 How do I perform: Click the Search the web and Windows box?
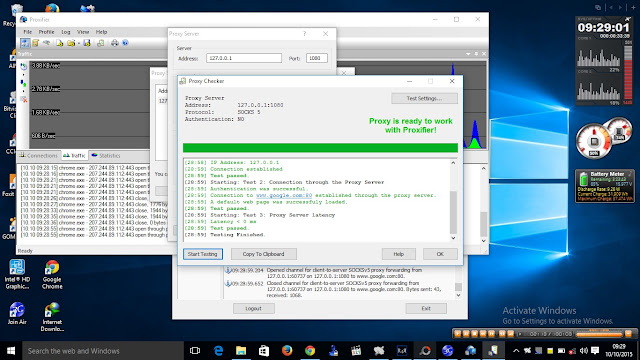coord(103,351)
